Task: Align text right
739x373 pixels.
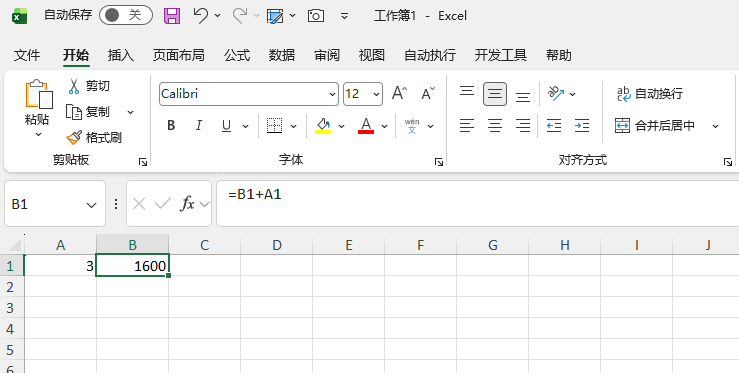Action: 523,125
